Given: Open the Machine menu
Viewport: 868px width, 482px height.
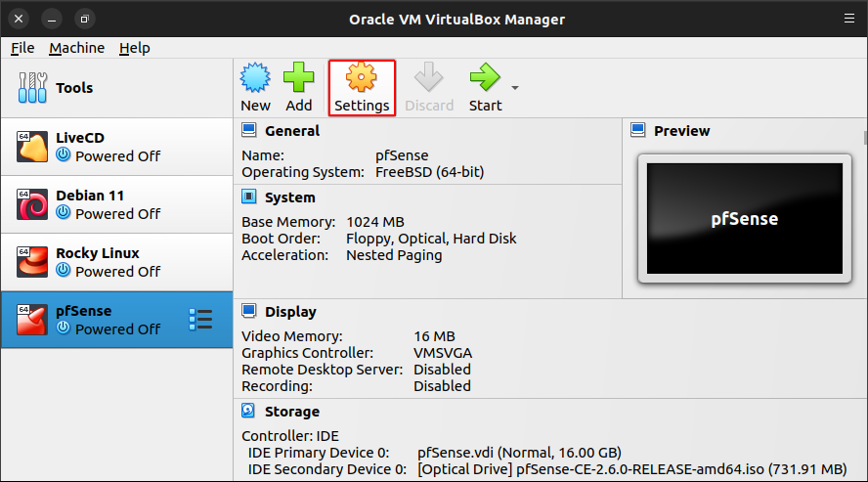Looking at the screenshot, I should point(76,48).
